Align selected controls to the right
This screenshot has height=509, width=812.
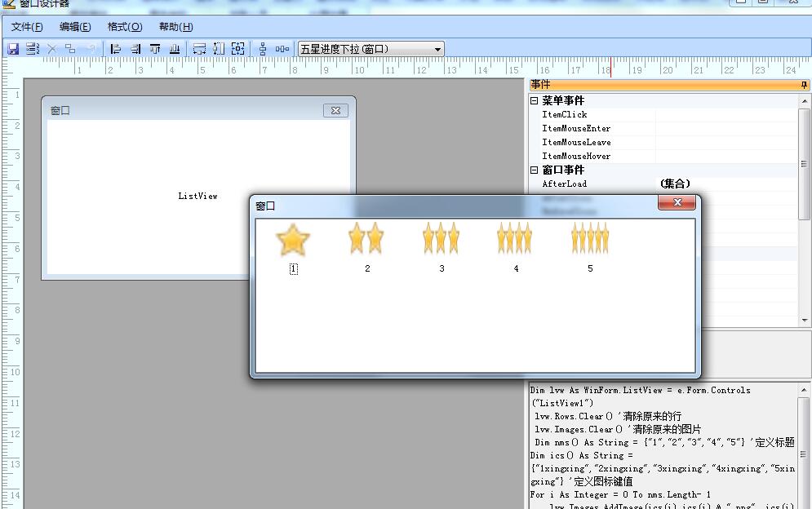click(x=135, y=49)
